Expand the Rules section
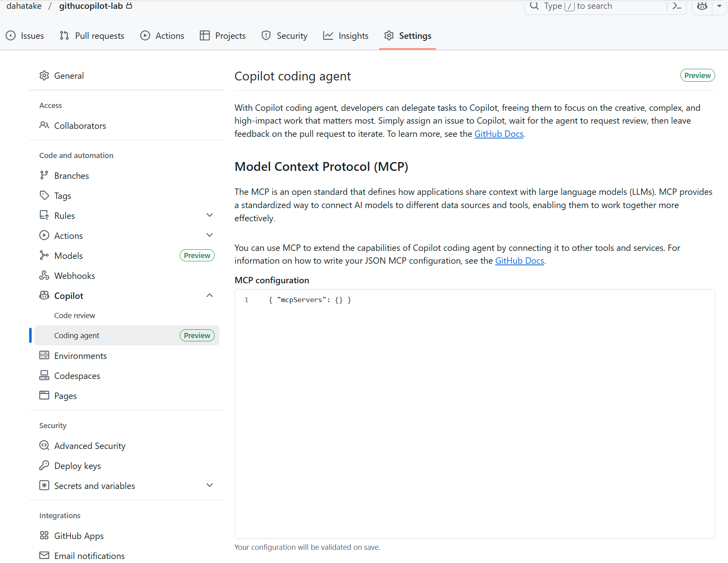This screenshot has width=728, height=563. click(210, 215)
